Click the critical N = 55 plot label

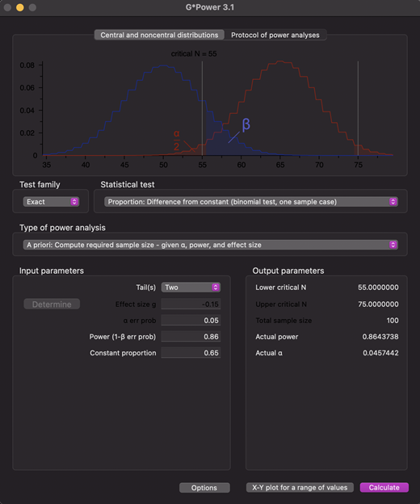194,53
